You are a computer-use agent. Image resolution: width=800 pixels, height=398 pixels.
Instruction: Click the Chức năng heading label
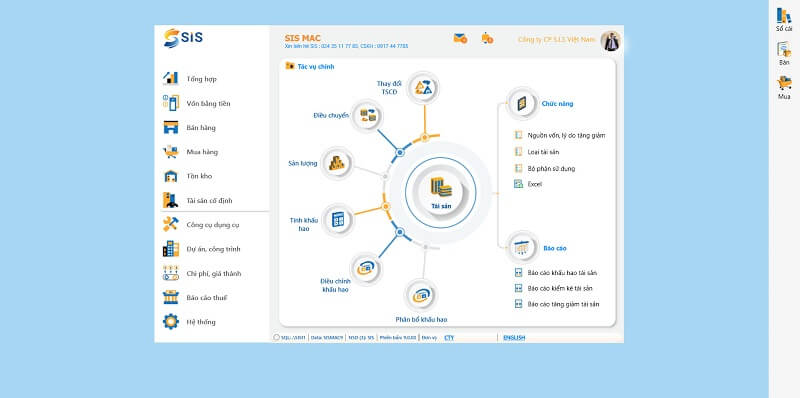557,104
